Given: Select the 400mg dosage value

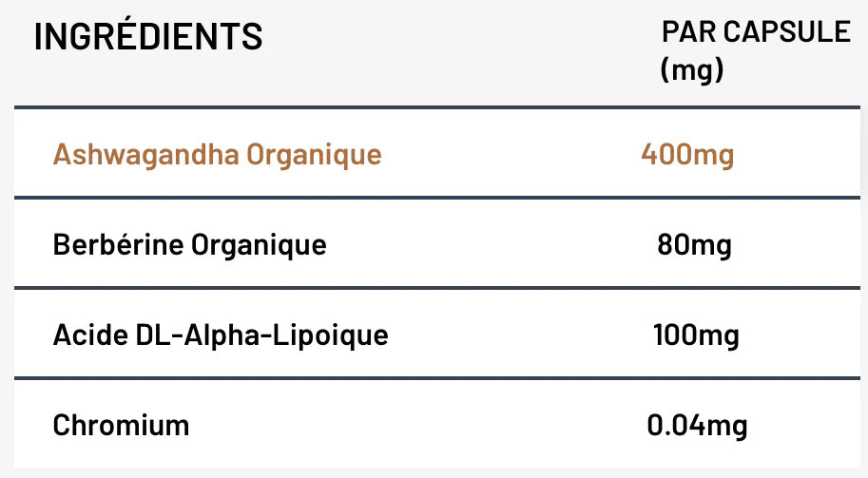Looking at the screenshot, I should point(687,155).
